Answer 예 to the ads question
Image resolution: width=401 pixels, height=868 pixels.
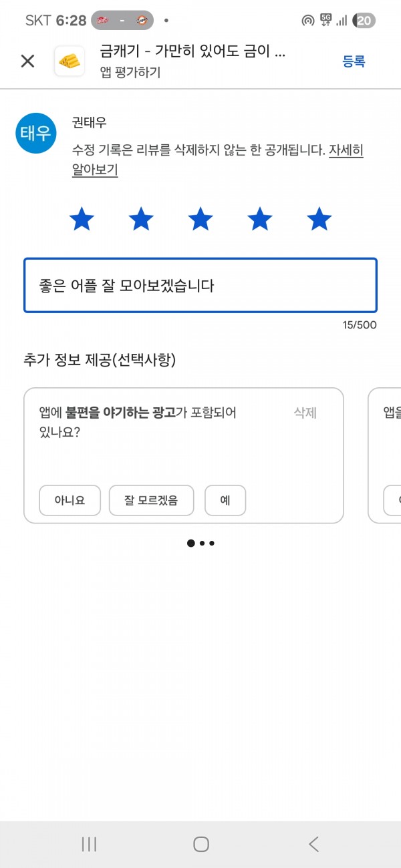coord(225,500)
